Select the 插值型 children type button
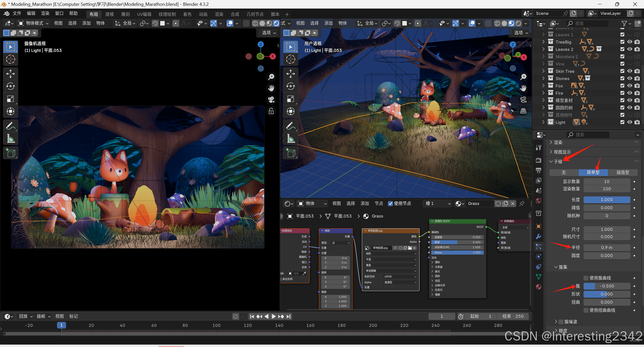 click(622, 172)
